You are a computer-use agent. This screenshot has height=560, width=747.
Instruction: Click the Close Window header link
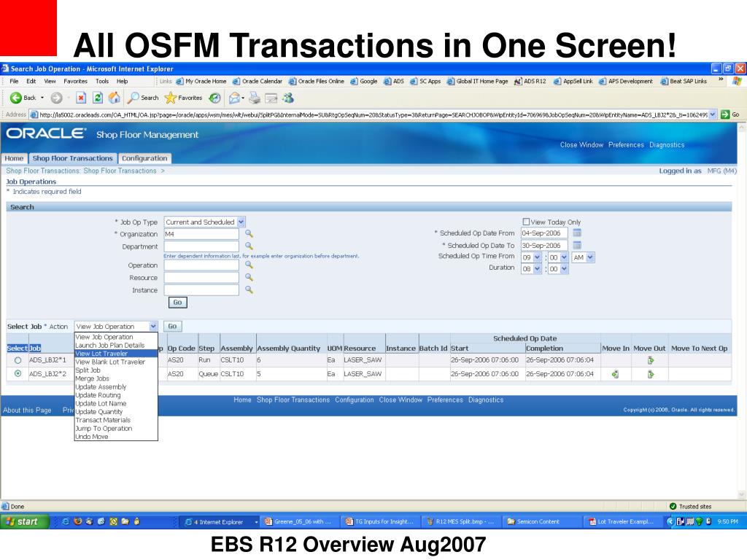pos(581,145)
